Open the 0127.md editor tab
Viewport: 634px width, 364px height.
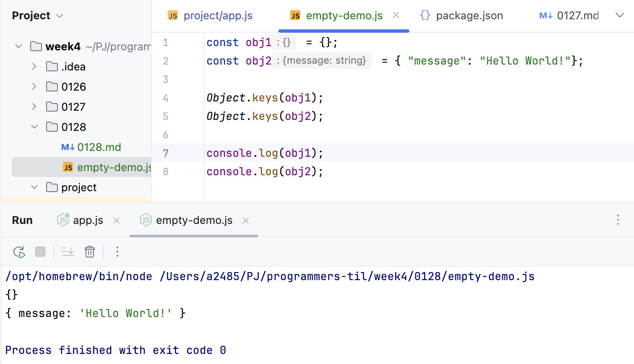569,16
